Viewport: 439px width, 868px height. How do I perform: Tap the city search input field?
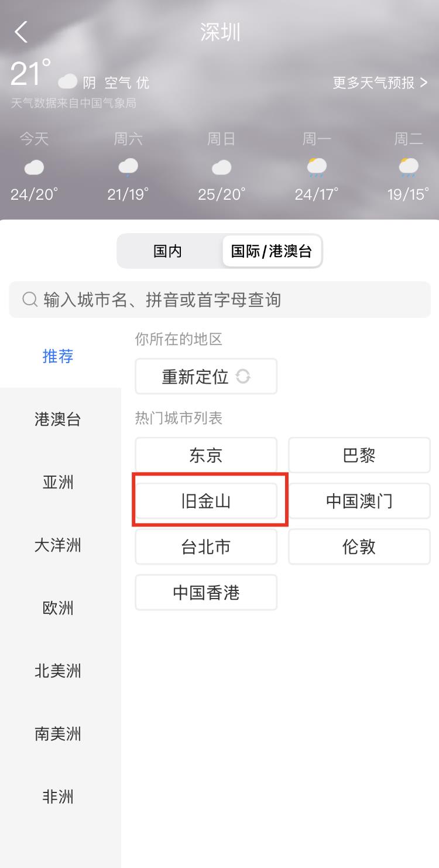coord(220,299)
